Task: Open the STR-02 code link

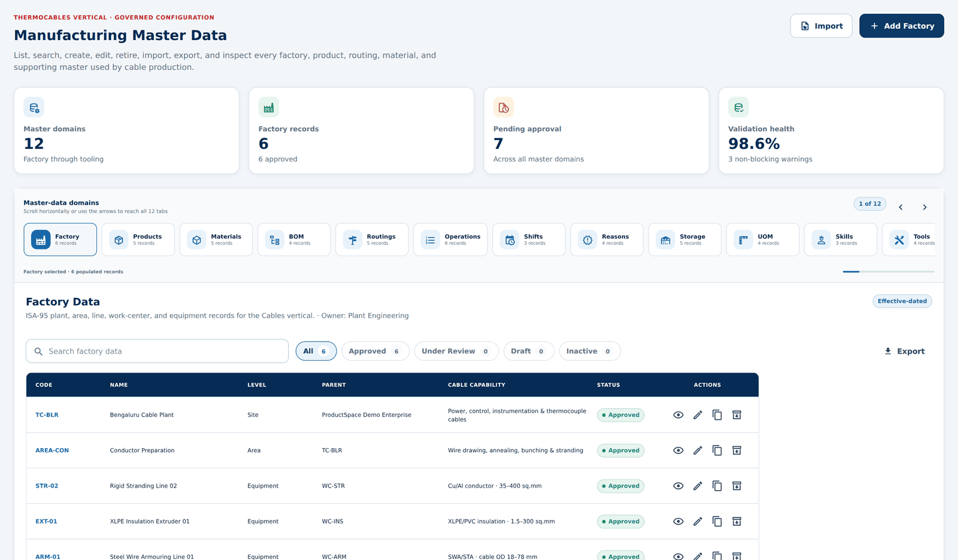Action: (47, 486)
